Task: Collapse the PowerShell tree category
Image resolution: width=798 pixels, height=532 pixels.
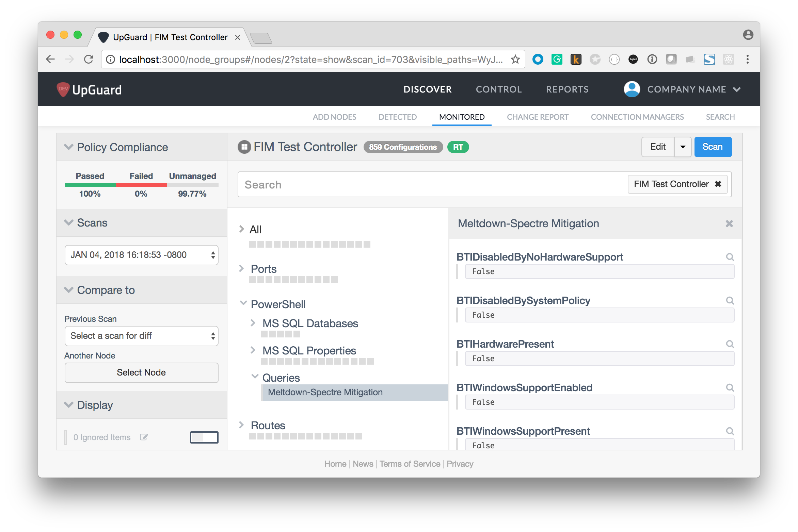Action: tap(243, 303)
